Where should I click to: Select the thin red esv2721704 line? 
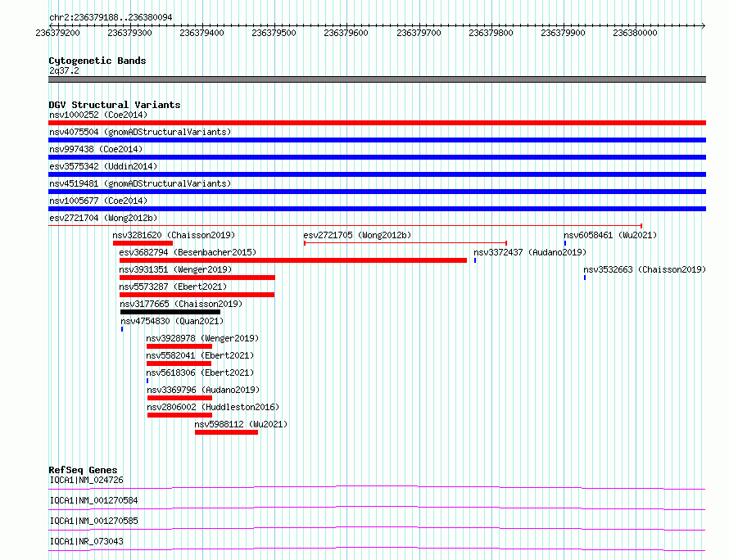coord(345,226)
